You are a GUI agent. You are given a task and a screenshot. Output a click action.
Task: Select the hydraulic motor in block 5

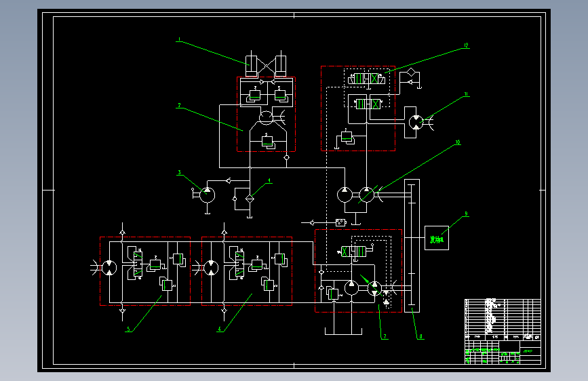click(109, 268)
